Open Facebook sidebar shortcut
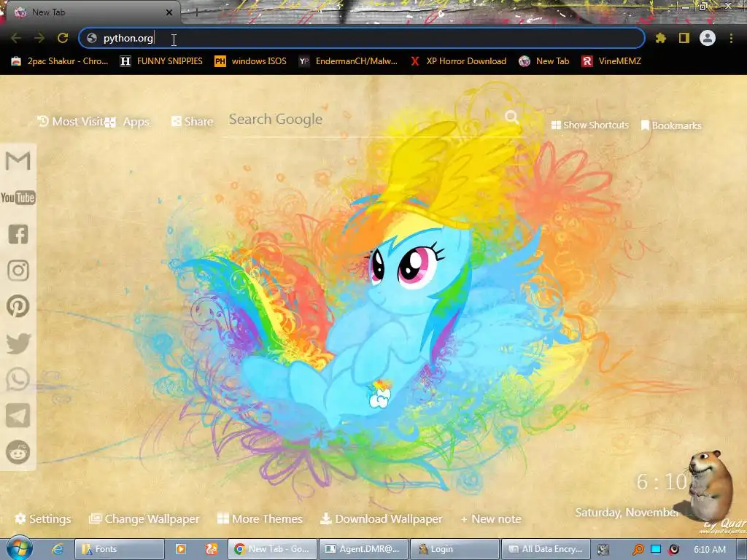Screen dimensions: 747x560 point(18,234)
